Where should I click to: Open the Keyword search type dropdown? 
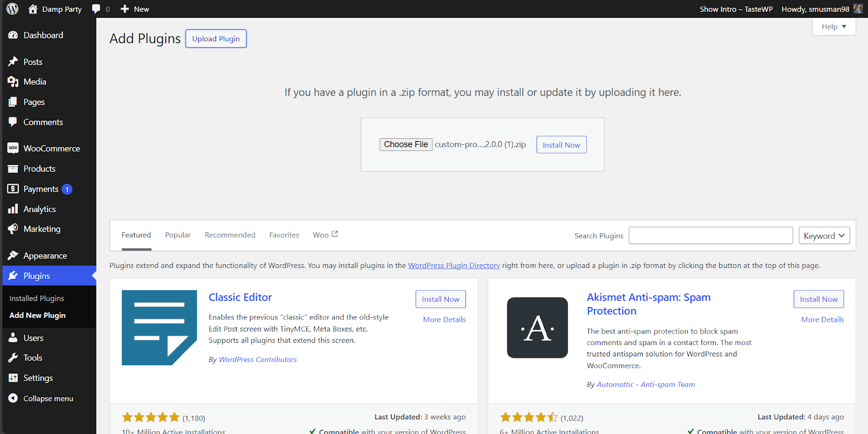tap(824, 235)
